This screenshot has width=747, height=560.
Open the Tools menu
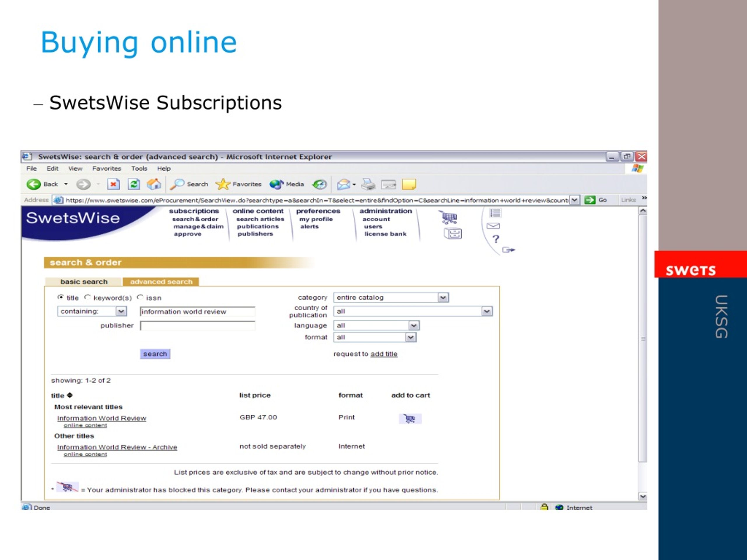tap(139, 169)
